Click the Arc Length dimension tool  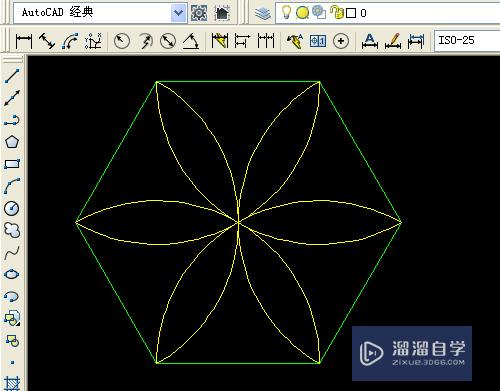70,41
